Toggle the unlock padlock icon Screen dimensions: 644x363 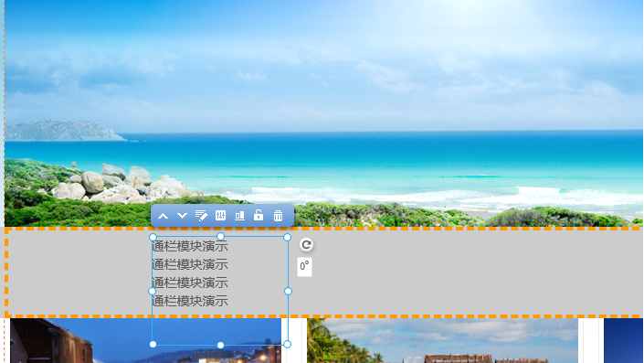point(259,215)
